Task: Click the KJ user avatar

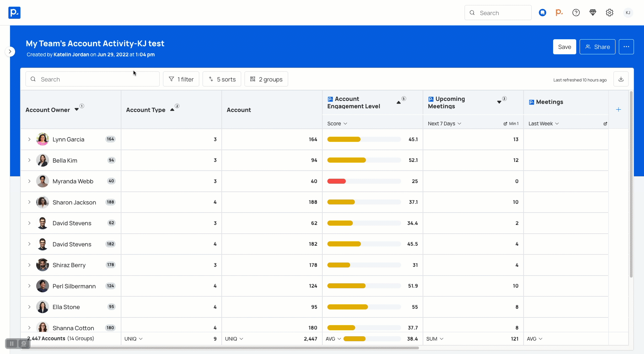Action: [628, 13]
